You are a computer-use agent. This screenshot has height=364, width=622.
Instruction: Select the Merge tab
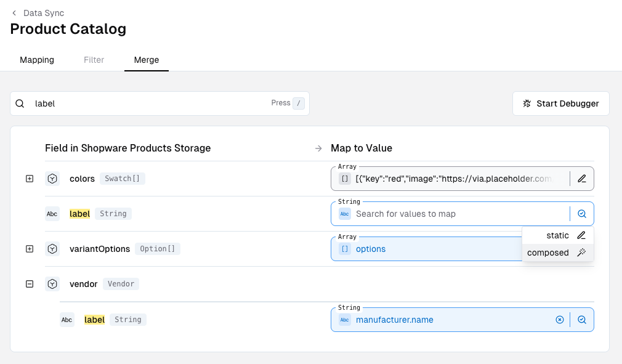coord(147,60)
